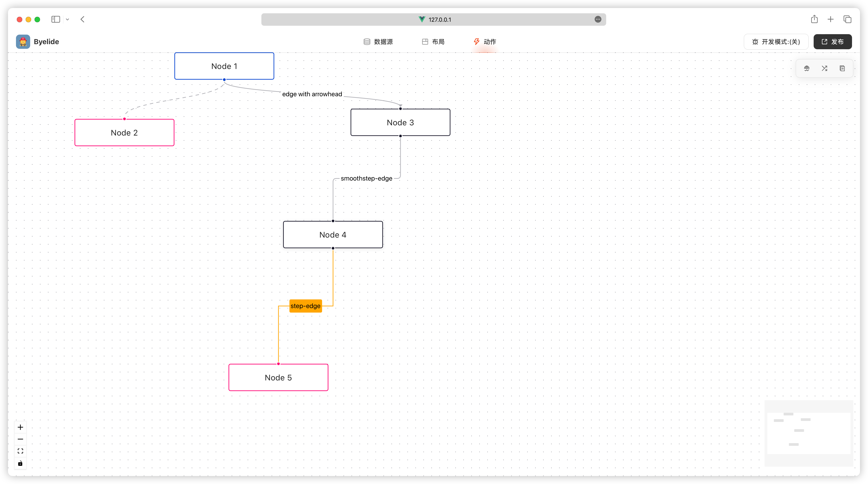868x484 pixels.
Task: Click the copy documents icon
Action: [x=842, y=68]
